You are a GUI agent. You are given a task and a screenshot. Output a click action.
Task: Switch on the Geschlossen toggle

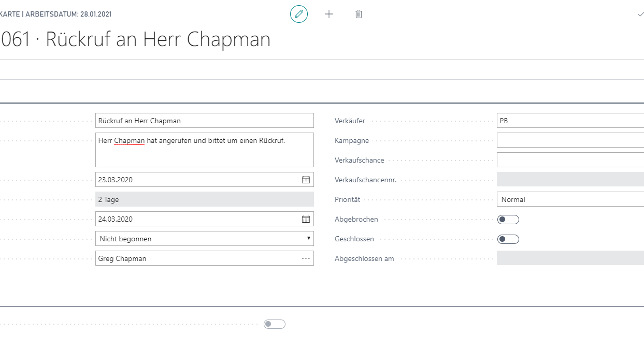[508, 239]
